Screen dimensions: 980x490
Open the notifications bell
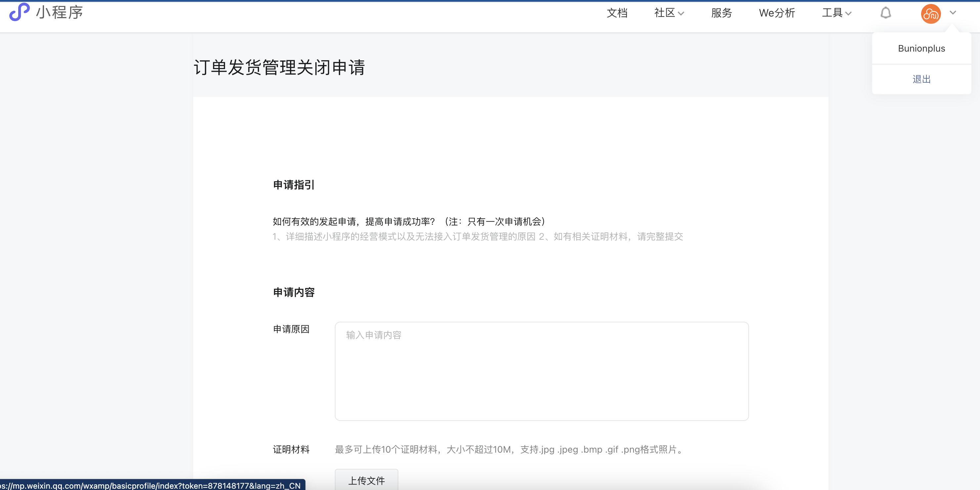click(x=885, y=13)
